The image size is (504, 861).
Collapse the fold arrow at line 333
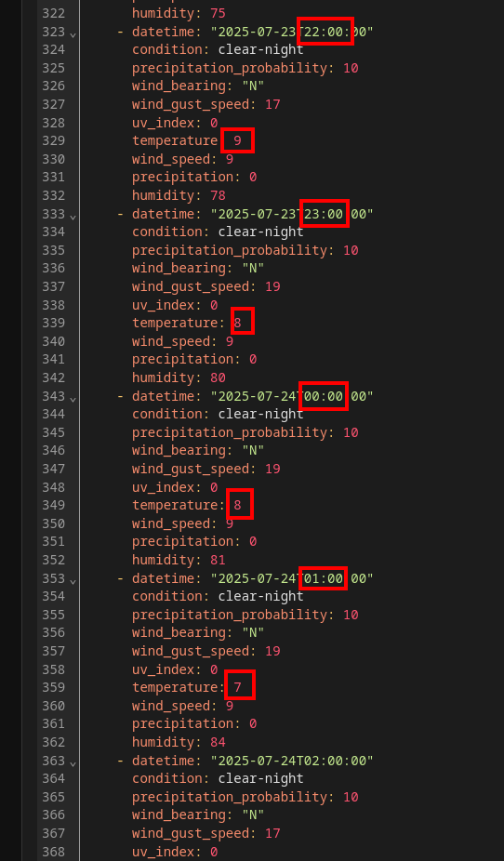tap(73, 217)
